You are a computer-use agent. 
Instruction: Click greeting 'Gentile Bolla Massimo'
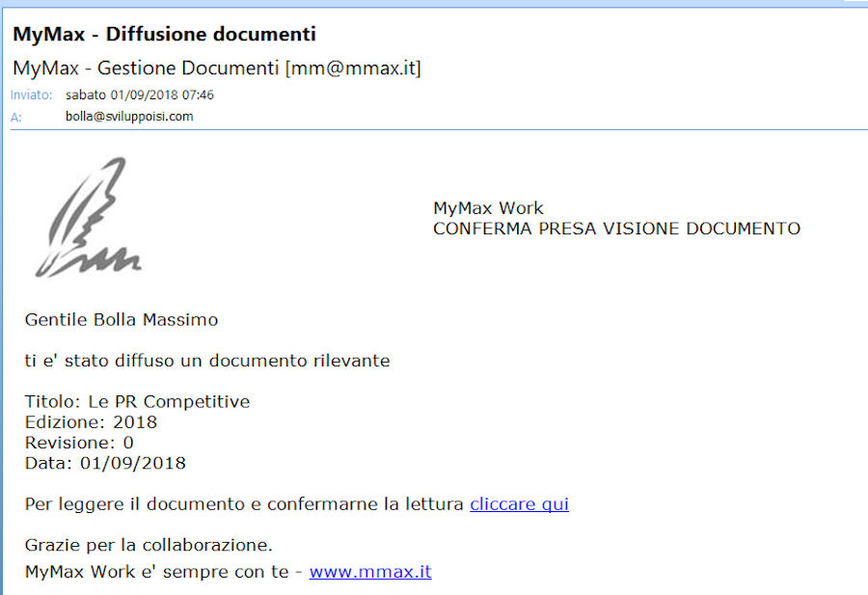122,320
